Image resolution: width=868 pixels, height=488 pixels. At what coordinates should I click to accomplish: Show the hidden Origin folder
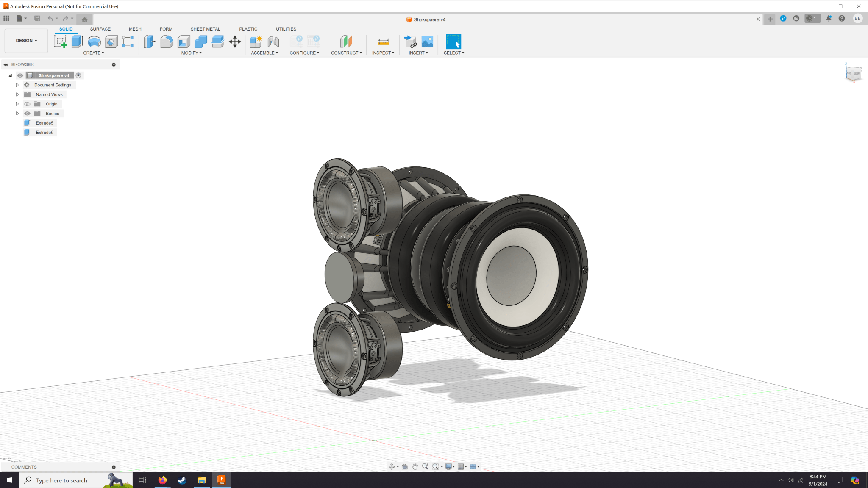tap(27, 104)
